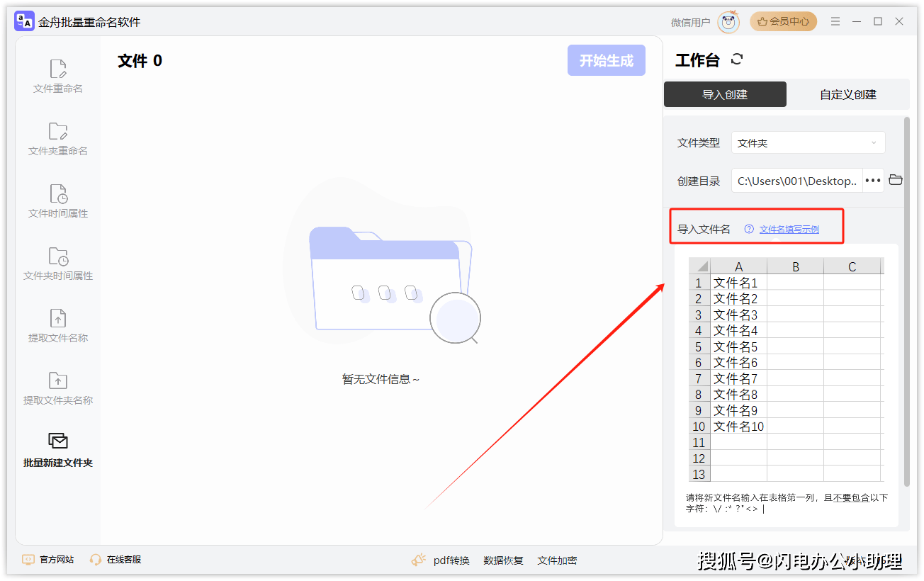Click the 金舟批量重命名软件 app logo

[25, 22]
